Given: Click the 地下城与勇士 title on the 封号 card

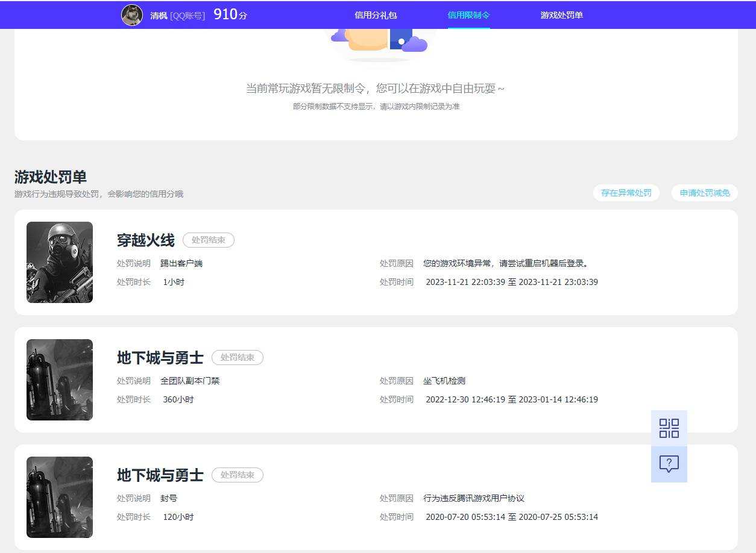Looking at the screenshot, I should [160, 475].
